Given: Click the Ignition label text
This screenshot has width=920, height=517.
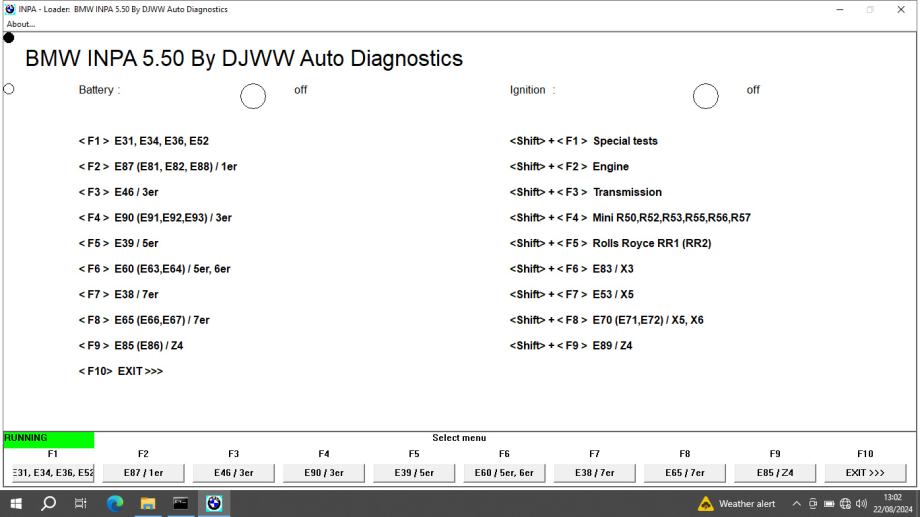Looking at the screenshot, I should tap(532, 90).
